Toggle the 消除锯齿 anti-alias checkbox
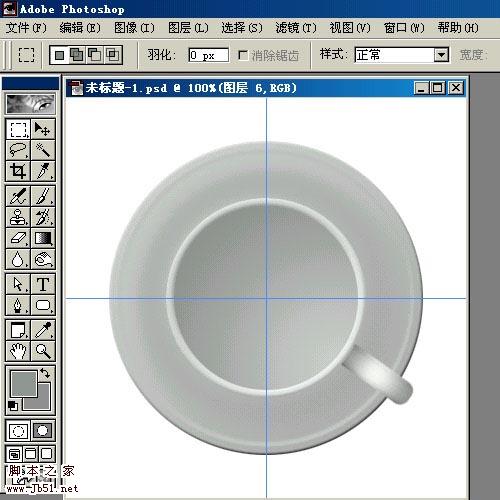The width and height of the screenshot is (500, 500). 243,55
